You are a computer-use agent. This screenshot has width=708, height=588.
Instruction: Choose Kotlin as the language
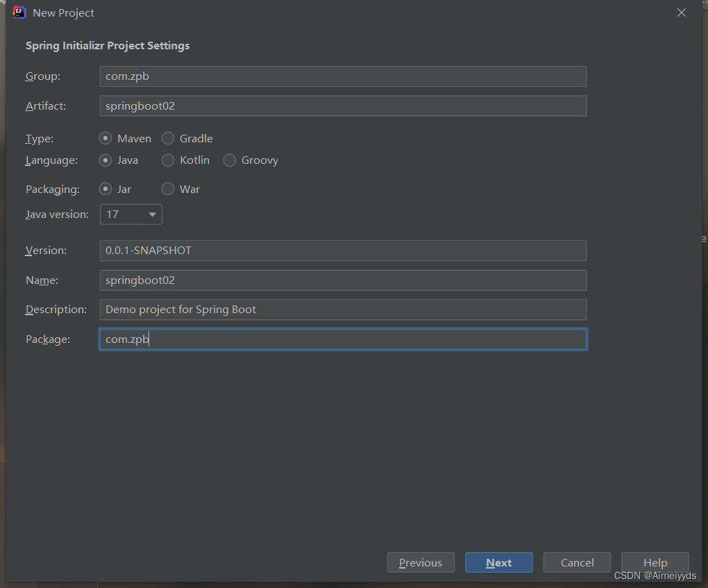[167, 160]
